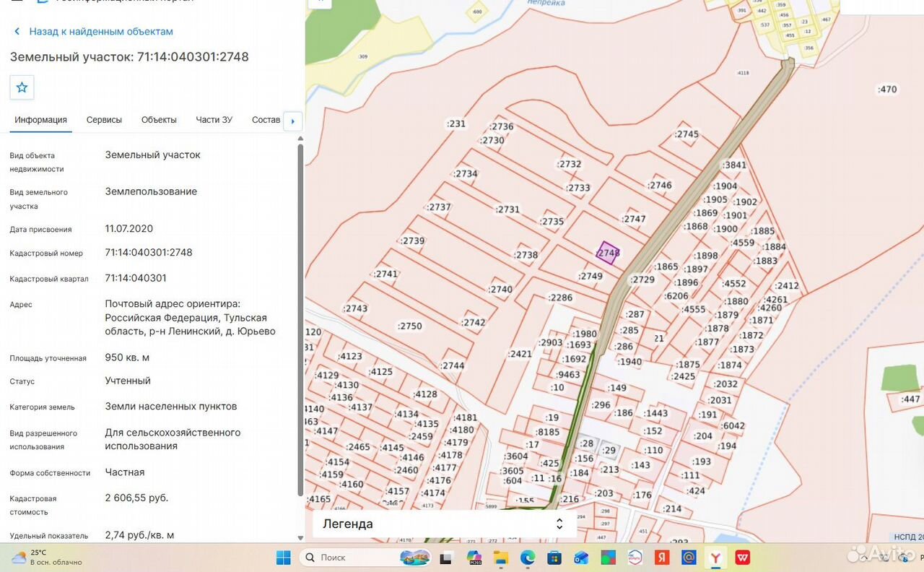Click parcel label :4123 on map

350,356
